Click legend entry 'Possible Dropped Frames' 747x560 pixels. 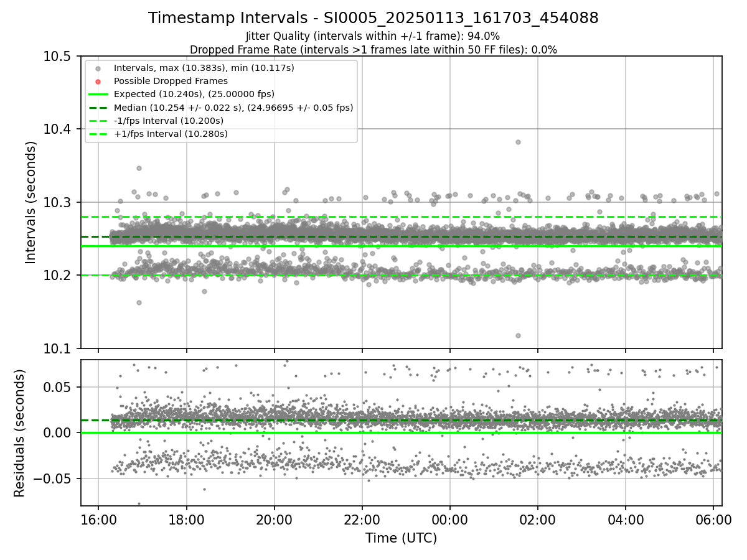point(171,81)
